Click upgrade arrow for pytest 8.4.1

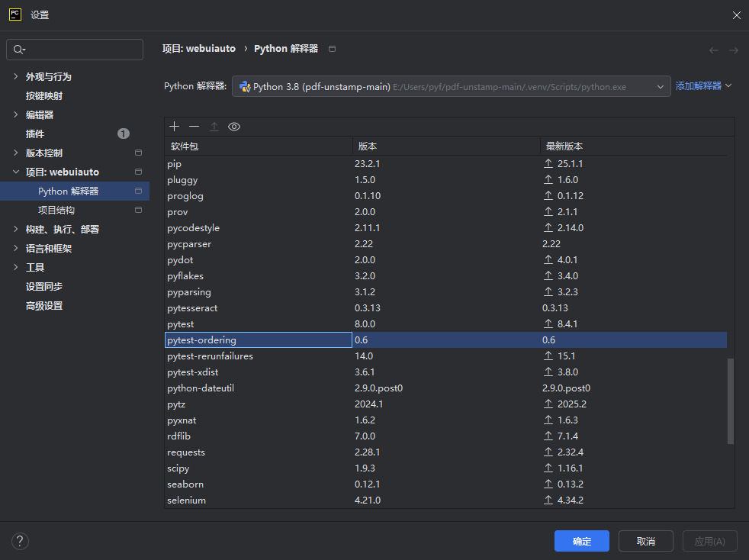[x=548, y=324]
